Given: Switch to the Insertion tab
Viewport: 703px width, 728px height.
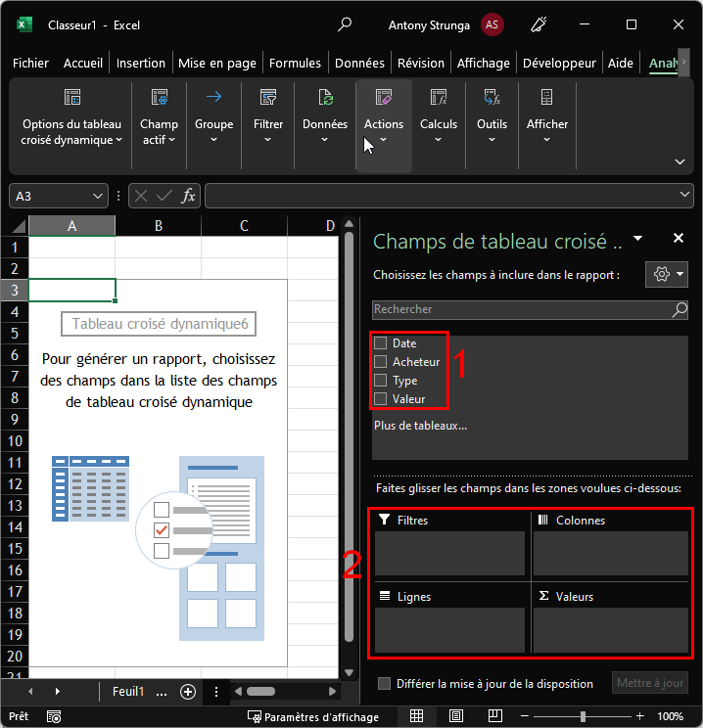Looking at the screenshot, I should 141,63.
